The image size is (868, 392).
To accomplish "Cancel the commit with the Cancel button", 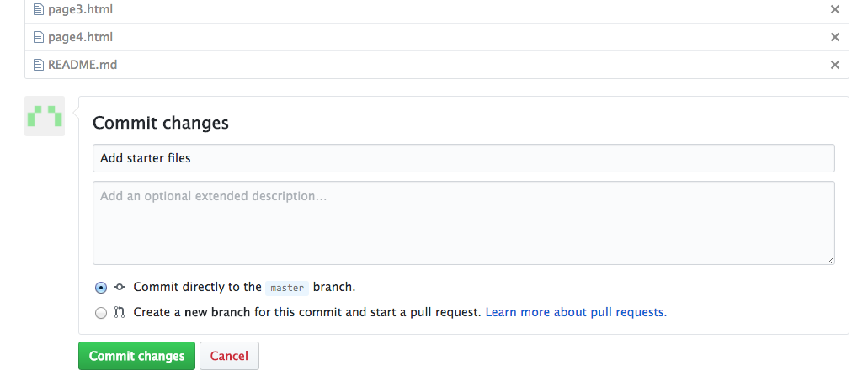I will (229, 356).
